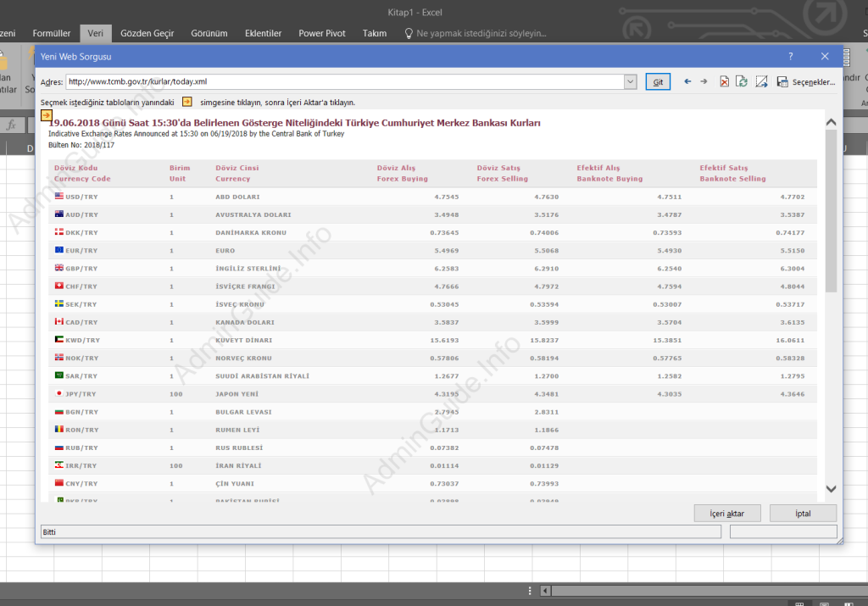Click the Kuwaiti flag beside KWD/TRY
Screen dimensions: 868x606
[59, 339]
